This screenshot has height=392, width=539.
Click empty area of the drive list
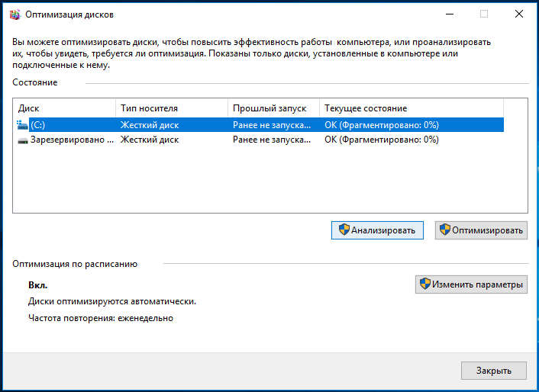270,180
